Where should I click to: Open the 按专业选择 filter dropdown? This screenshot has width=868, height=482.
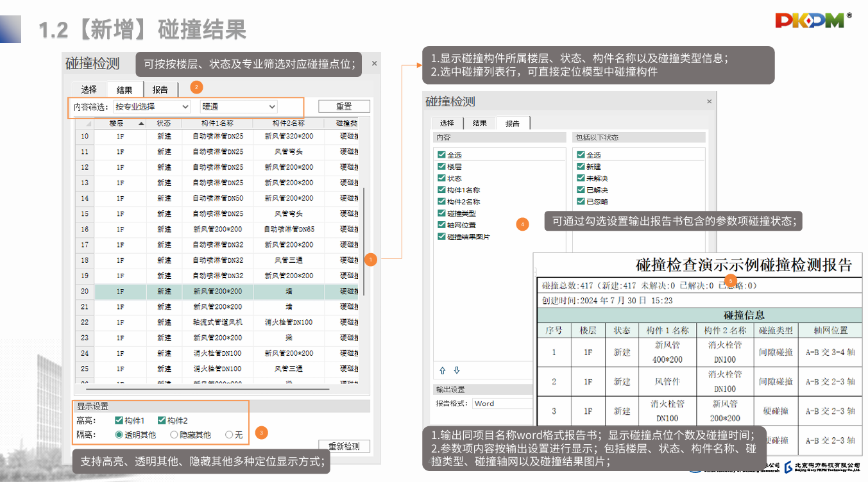click(x=152, y=106)
